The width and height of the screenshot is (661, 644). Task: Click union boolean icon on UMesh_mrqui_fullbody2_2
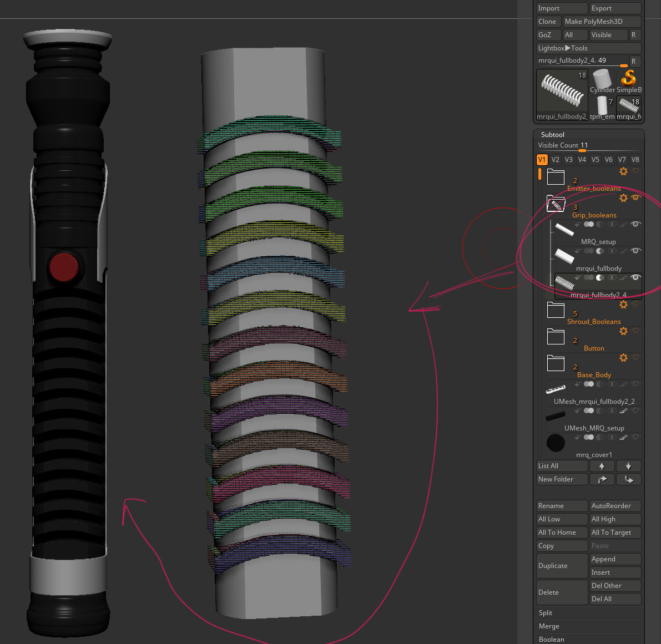[588, 384]
